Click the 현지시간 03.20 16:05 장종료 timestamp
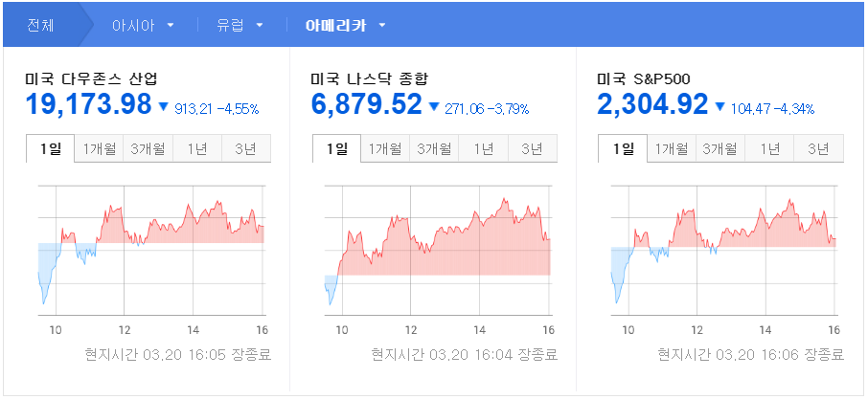Image resolution: width=868 pixels, height=400 pixels. (177, 354)
